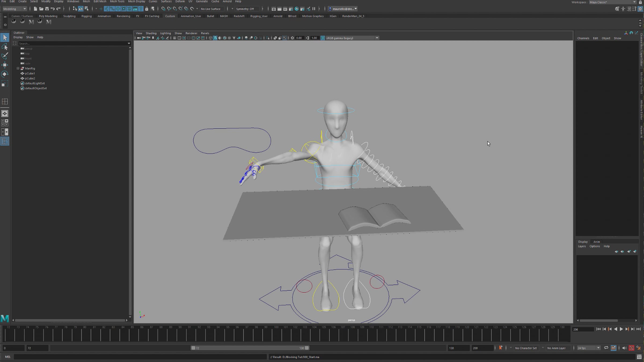
Task: Open animation preferences running-man icon
Action: point(639,348)
